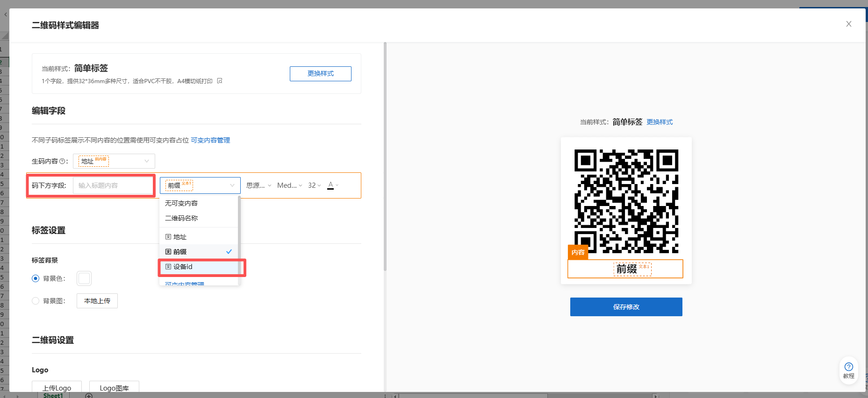Open the 可变内容管理 link
Viewport: 868px width, 398px height.
[x=210, y=140]
